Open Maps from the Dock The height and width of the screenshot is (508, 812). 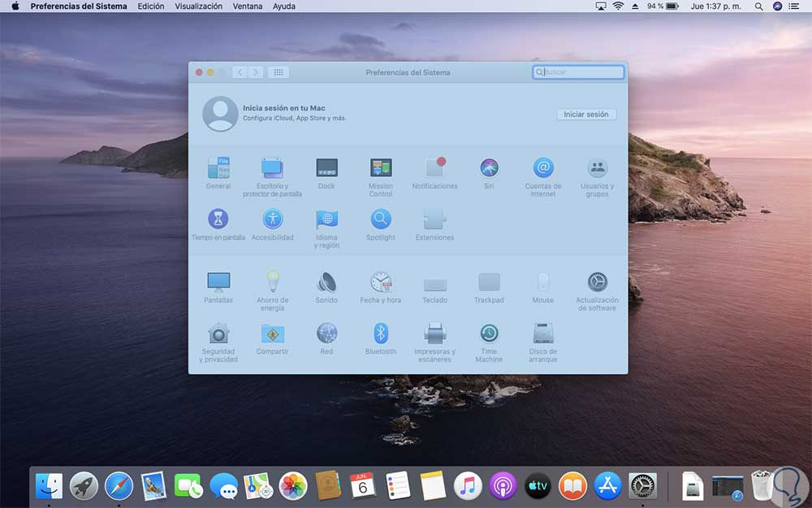pos(258,486)
